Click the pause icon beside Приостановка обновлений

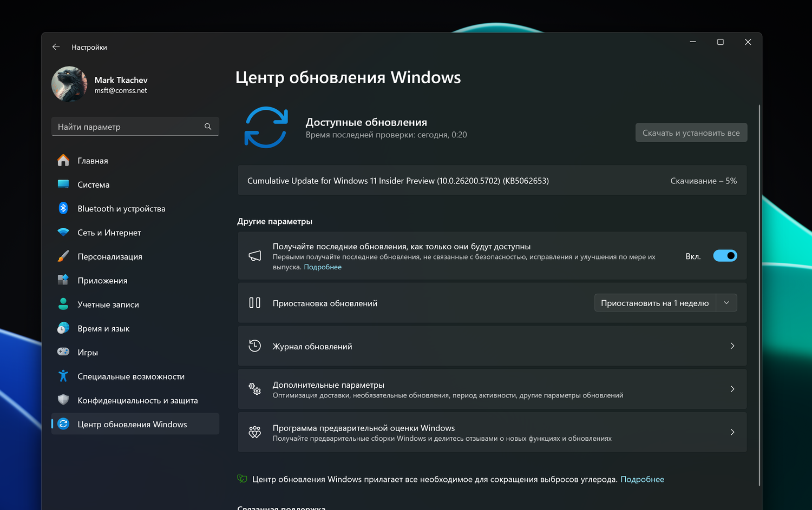click(x=254, y=303)
